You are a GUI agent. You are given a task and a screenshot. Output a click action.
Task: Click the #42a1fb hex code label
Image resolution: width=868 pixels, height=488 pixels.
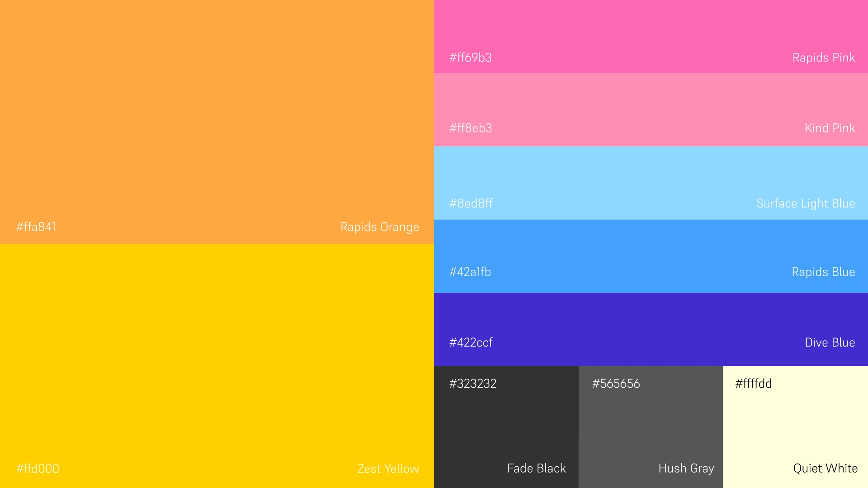tap(470, 272)
